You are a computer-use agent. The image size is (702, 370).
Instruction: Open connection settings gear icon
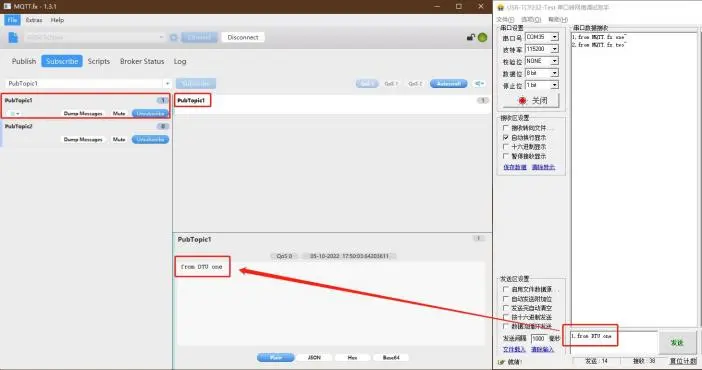[174, 38]
